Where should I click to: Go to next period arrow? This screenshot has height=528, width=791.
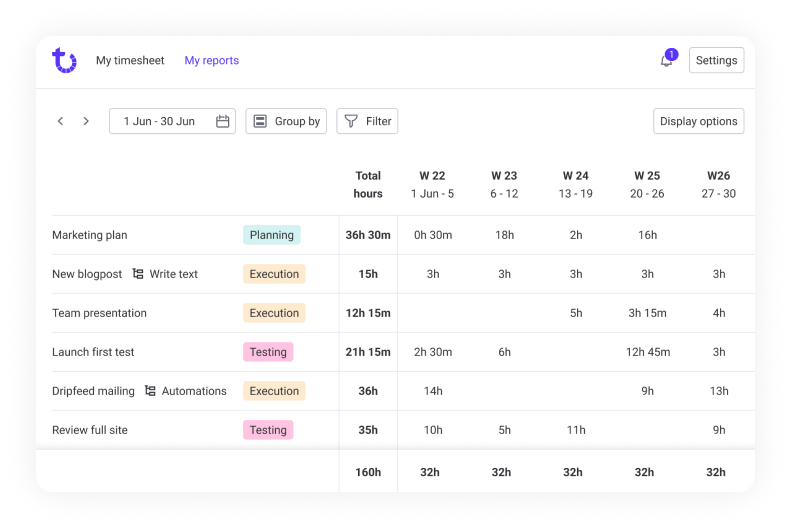tap(86, 121)
